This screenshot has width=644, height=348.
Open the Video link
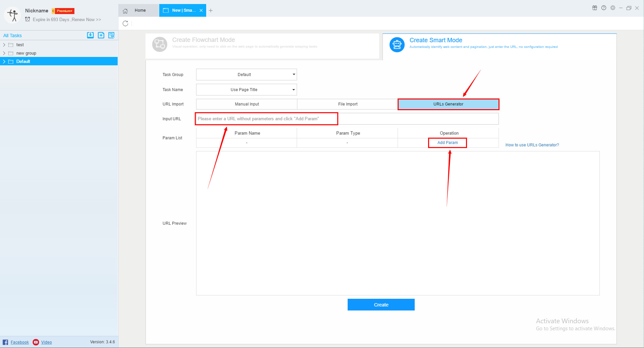tap(47, 342)
